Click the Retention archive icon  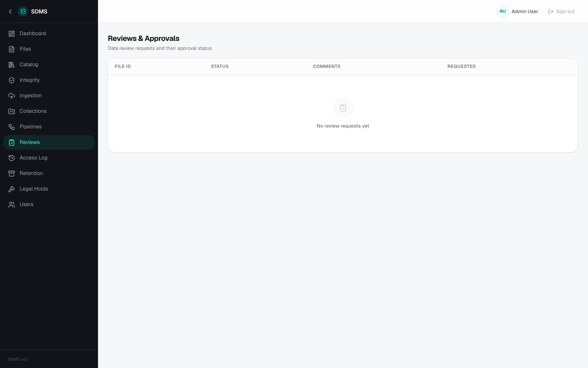click(x=12, y=174)
